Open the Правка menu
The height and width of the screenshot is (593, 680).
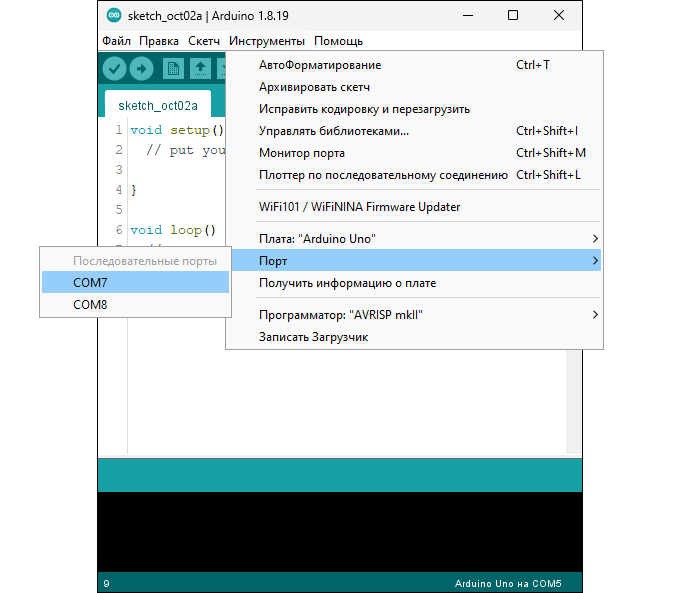pyautogui.click(x=159, y=41)
